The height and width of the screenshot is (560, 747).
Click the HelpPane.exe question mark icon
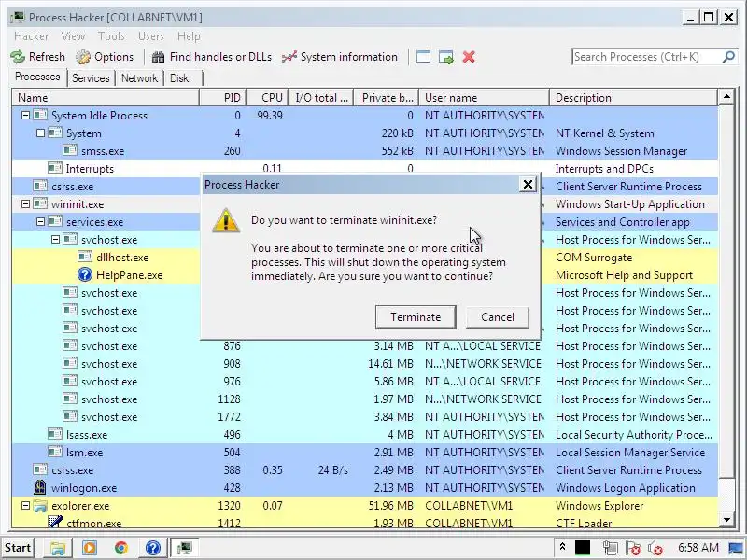[84, 274]
